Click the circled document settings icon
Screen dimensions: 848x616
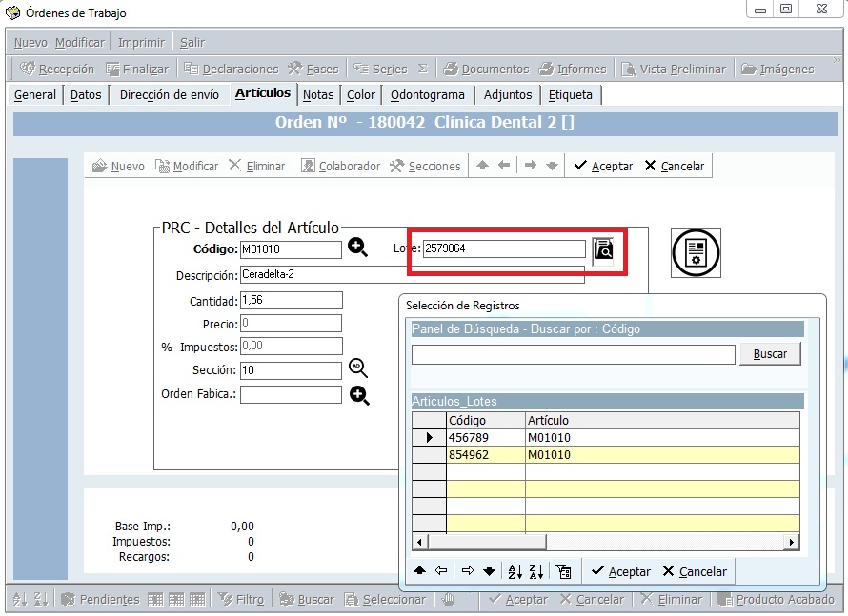pyautogui.click(x=695, y=252)
